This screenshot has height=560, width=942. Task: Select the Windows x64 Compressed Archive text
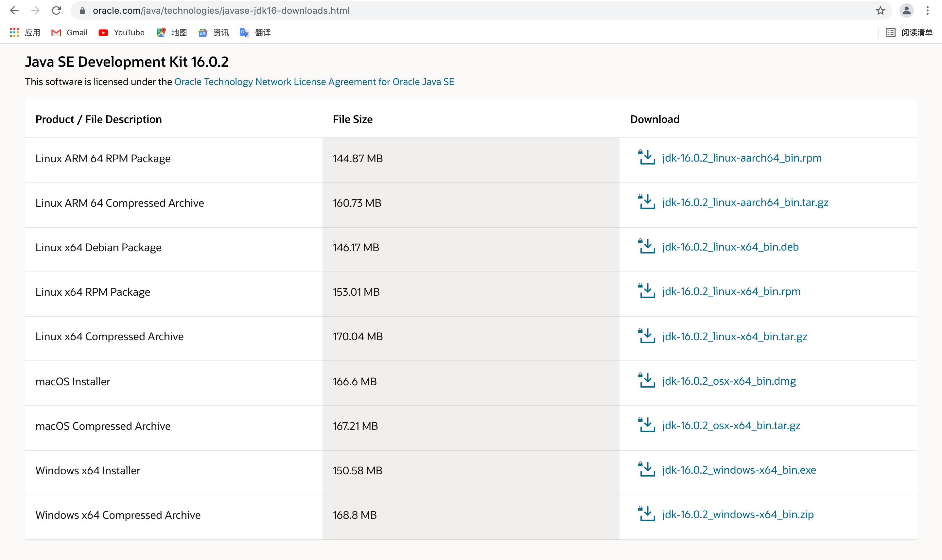[x=118, y=515]
